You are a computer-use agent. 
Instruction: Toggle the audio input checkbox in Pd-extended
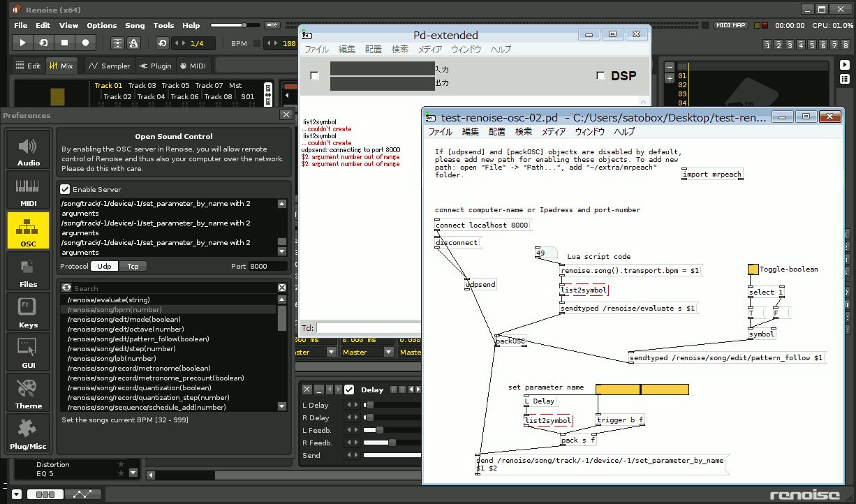pyautogui.click(x=314, y=75)
